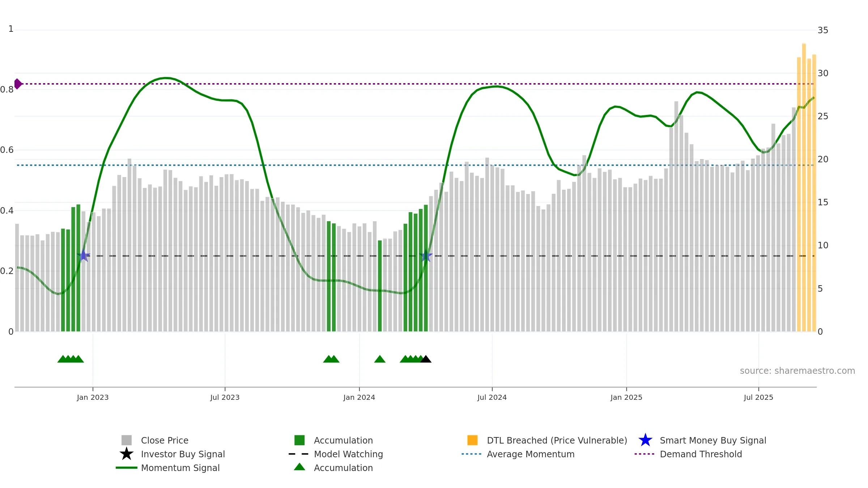Click the blue Smart Money Buy Signal star in legend
The height and width of the screenshot is (488, 868).
point(645,440)
